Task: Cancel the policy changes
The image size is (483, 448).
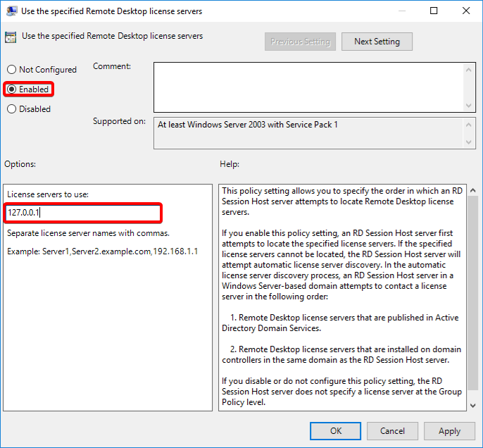Action: coord(392,431)
